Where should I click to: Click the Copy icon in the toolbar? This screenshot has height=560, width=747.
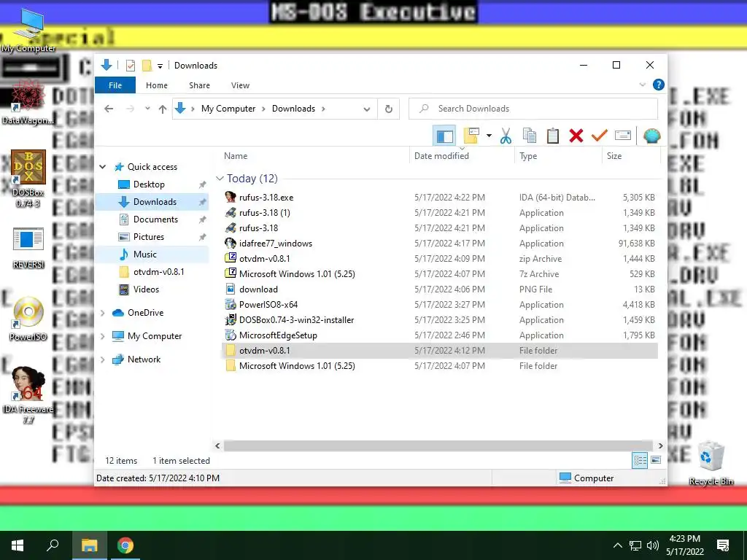(x=530, y=136)
